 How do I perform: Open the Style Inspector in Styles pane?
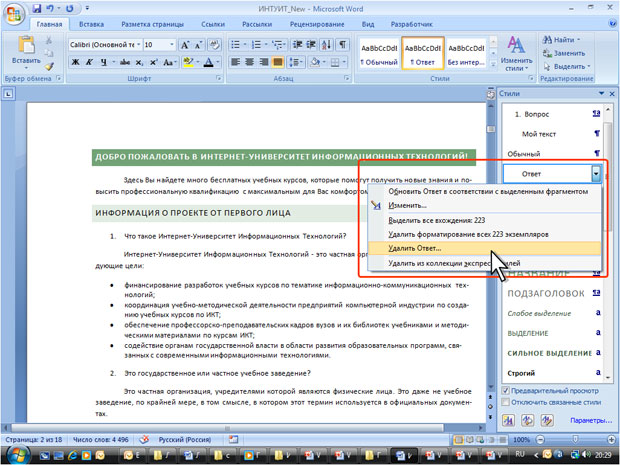pyautogui.click(x=527, y=420)
